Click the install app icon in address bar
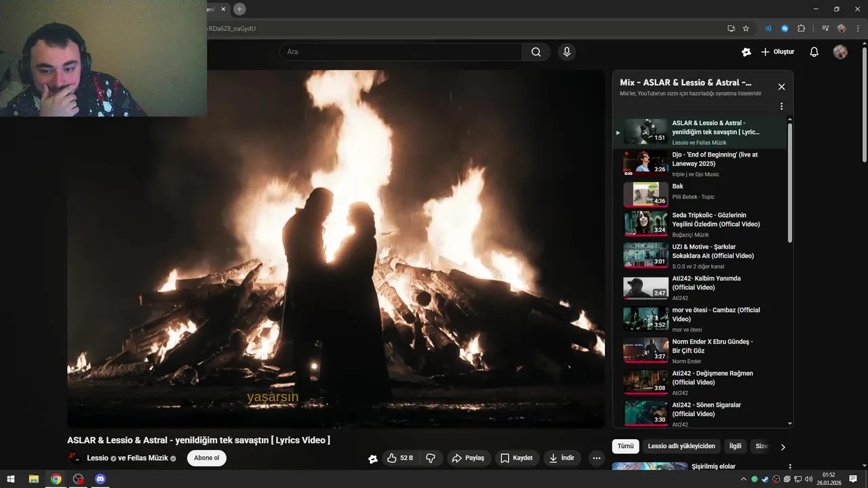This screenshot has height=488, width=868. [731, 28]
